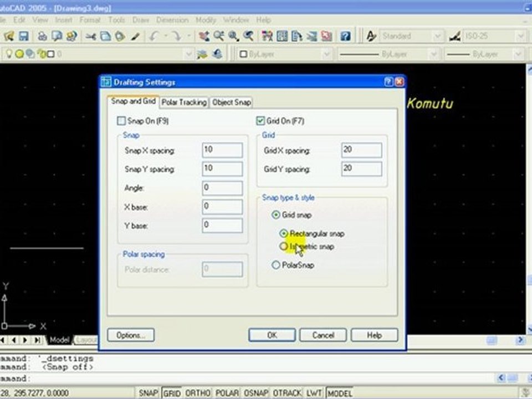Image resolution: width=532 pixels, height=399 pixels.
Task: Open the Draw menu
Action: pyautogui.click(x=140, y=20)
